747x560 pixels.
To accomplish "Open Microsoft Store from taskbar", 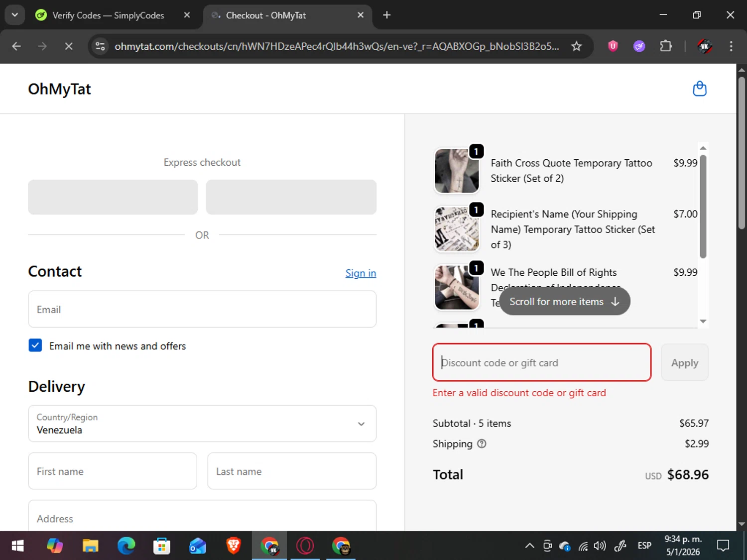I will pos(162,546).
